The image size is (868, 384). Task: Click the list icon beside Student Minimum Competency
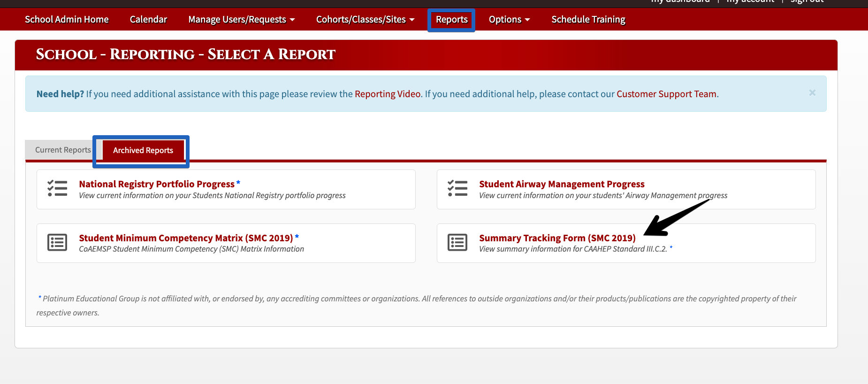point(57,242)
